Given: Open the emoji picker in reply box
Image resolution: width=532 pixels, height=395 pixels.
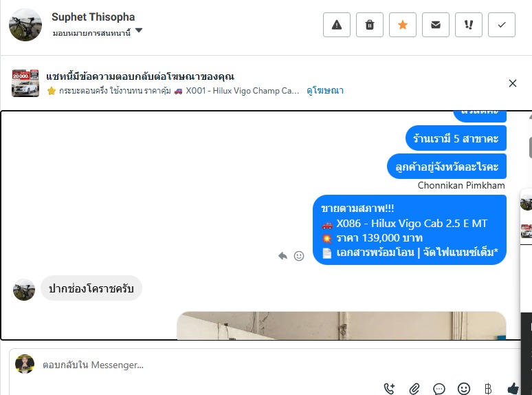Looking at the screenshot, I should point(464,388).
